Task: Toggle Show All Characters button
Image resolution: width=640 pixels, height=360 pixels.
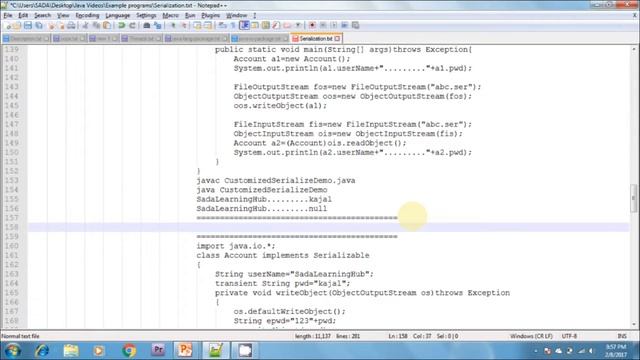Action: pyautogui.click(x=233, y=26)
